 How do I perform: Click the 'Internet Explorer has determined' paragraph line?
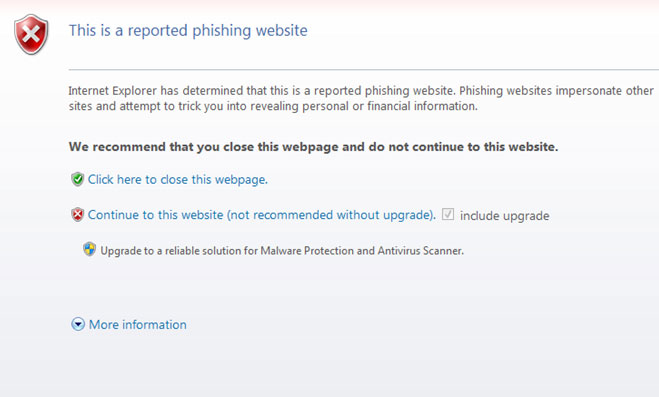(361, 91)
